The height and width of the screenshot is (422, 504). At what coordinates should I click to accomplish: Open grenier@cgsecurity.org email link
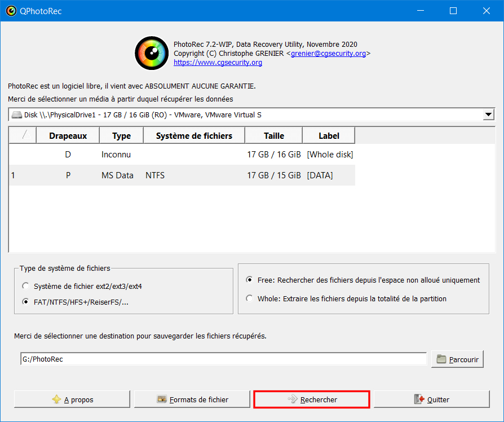[328, 54]
